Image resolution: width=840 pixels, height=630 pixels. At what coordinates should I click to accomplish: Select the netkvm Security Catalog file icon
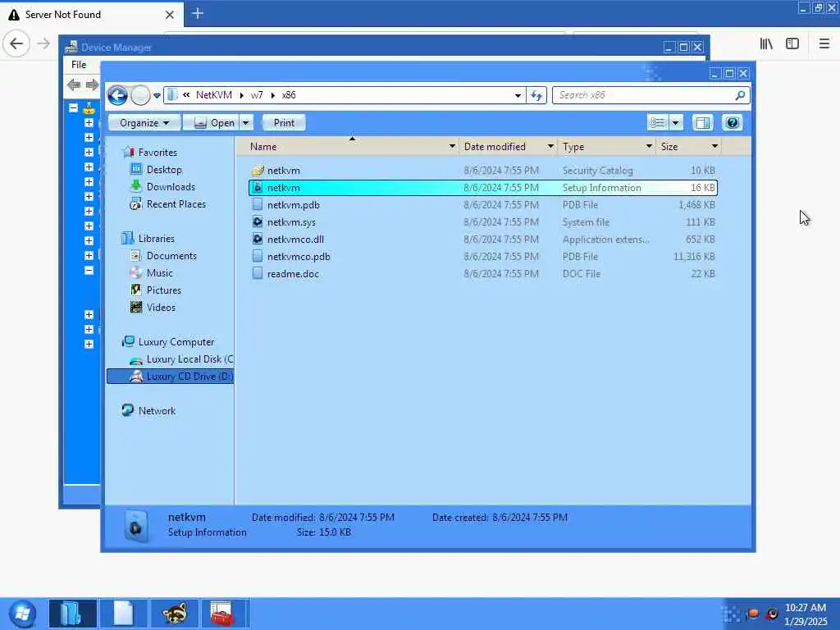tap(258, 171)
